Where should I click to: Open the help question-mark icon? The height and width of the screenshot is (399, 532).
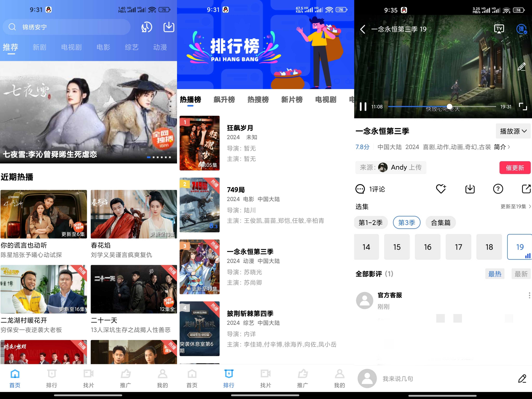coord(498,189)
